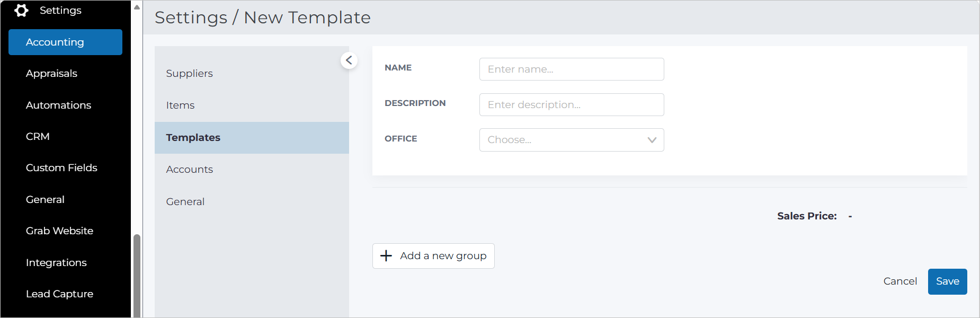The width and height of the screenshot is (980, 318).
Task: Click the OFFICE field label
Action: [400, 139]
